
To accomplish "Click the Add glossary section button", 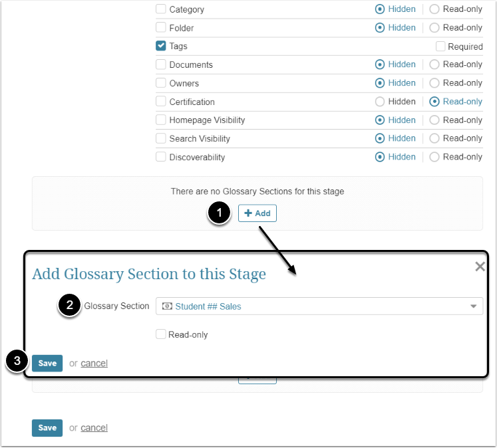I will [257, 213].
